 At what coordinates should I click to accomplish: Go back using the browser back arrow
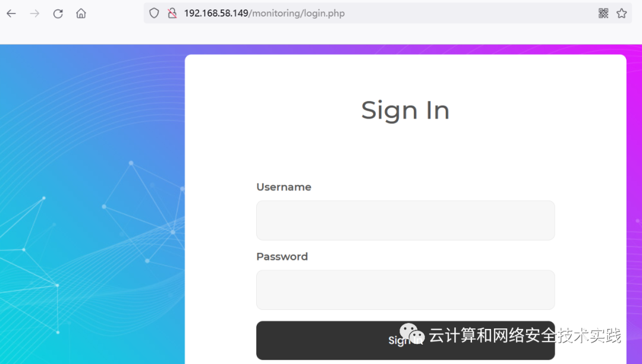11,14
